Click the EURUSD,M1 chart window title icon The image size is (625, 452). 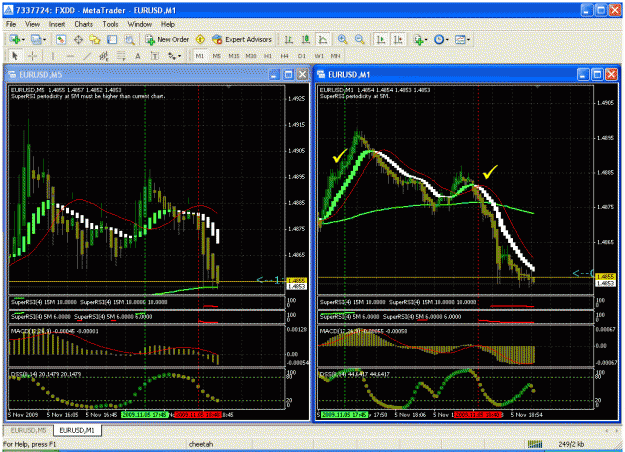click(321, 75)
